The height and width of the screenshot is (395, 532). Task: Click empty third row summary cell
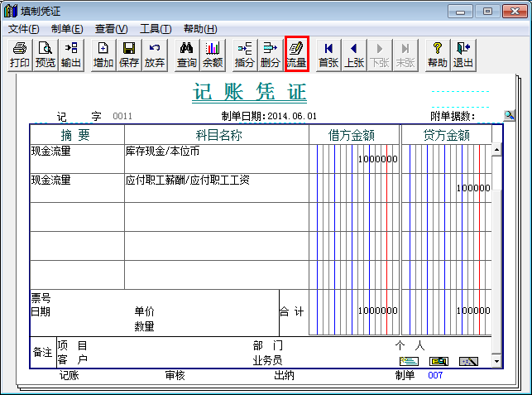77,217
